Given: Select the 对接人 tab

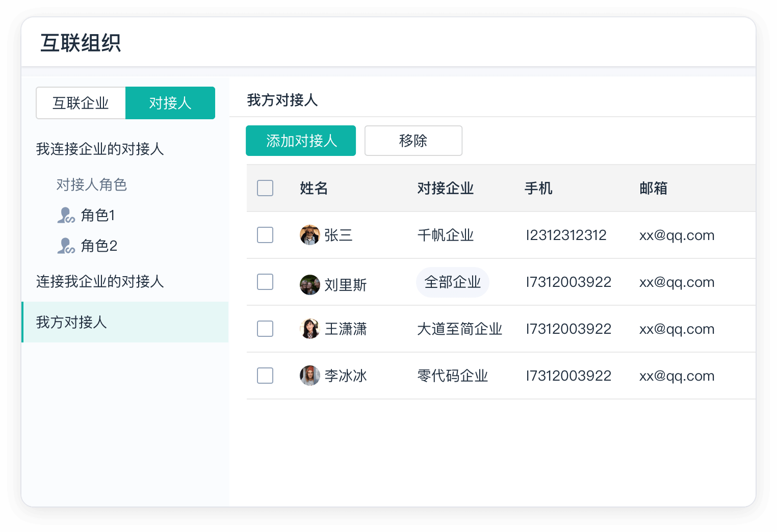Looking at the screenshot, I should [x=170, y=103].
